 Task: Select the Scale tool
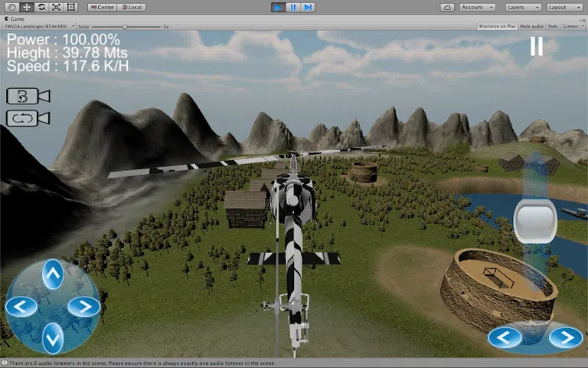tap(56, 7)
